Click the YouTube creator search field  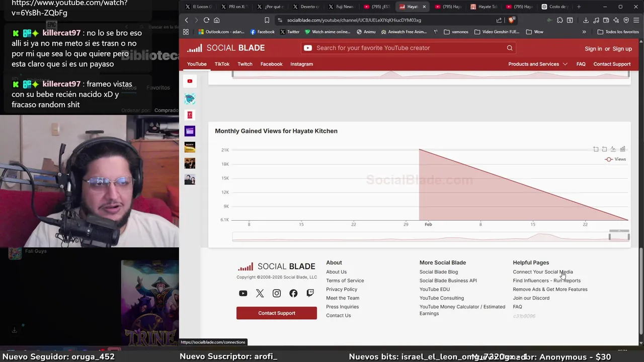click(409, 48)
